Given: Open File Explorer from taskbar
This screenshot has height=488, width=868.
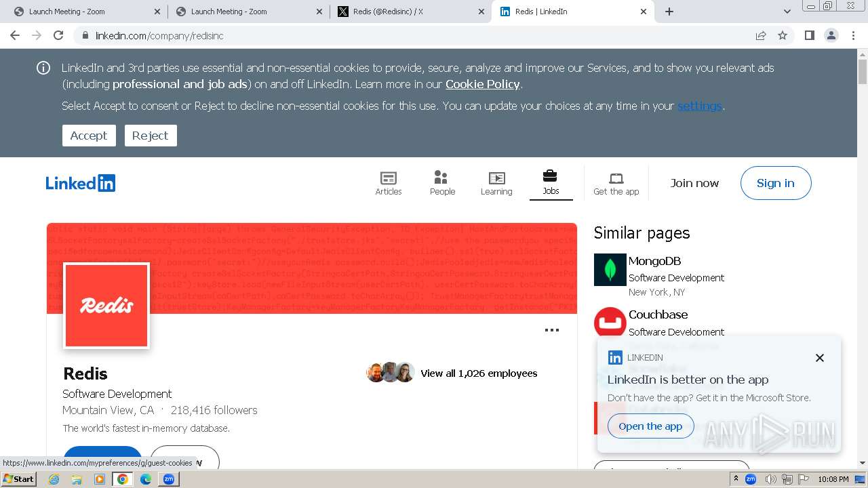Looking at the screenshot, I should 77,479.
